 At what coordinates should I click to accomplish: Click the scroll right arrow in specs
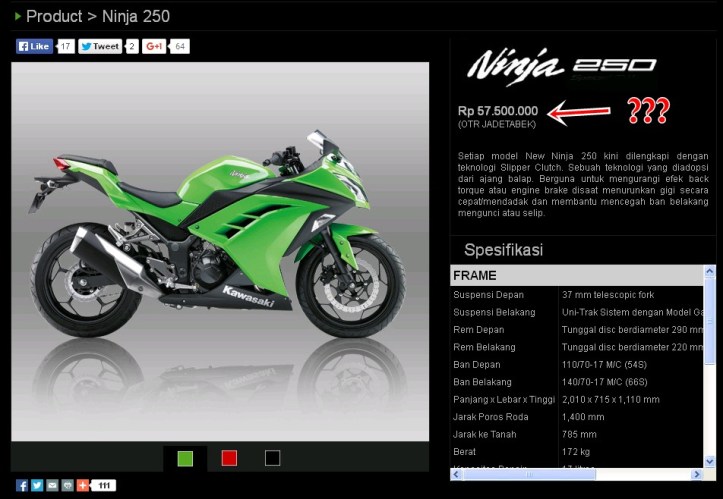point(697,474)
